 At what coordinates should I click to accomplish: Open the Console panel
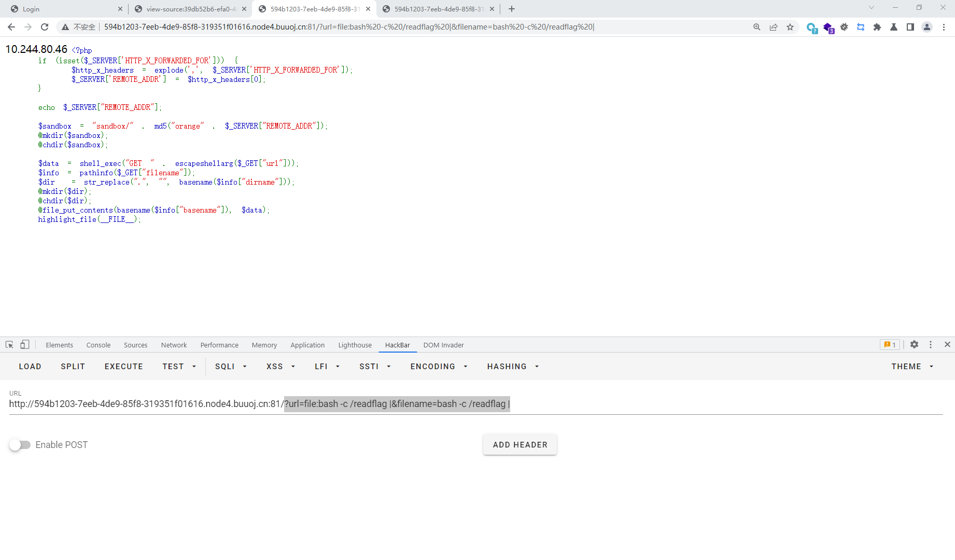[99, 345]
